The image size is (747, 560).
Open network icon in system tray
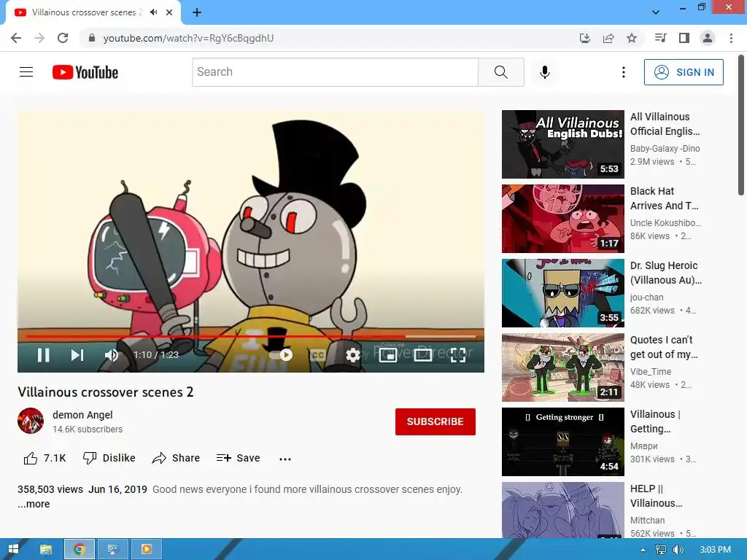(661, 550)
